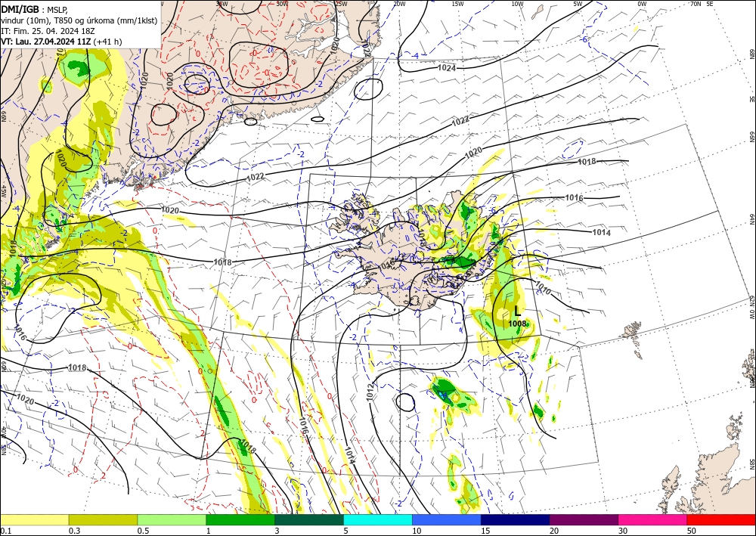
Task: Click the '0.1' legend value
Action: point(5,531)
